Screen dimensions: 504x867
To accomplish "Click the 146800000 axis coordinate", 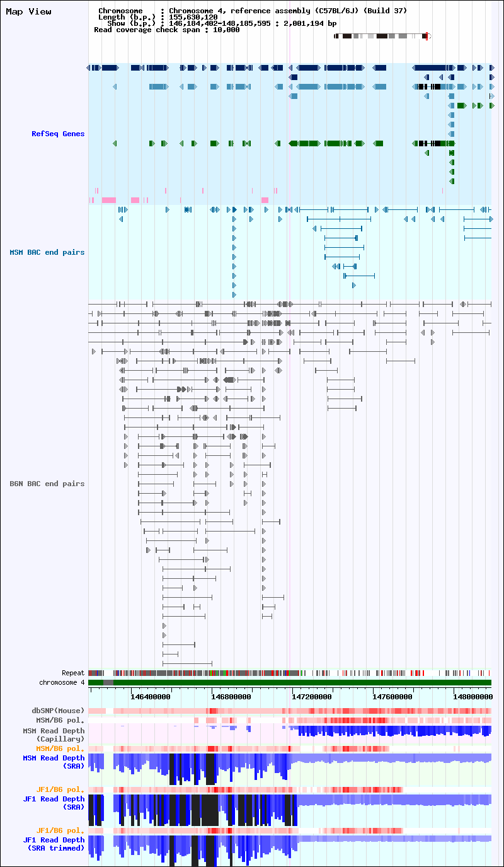I will point(231,697).
